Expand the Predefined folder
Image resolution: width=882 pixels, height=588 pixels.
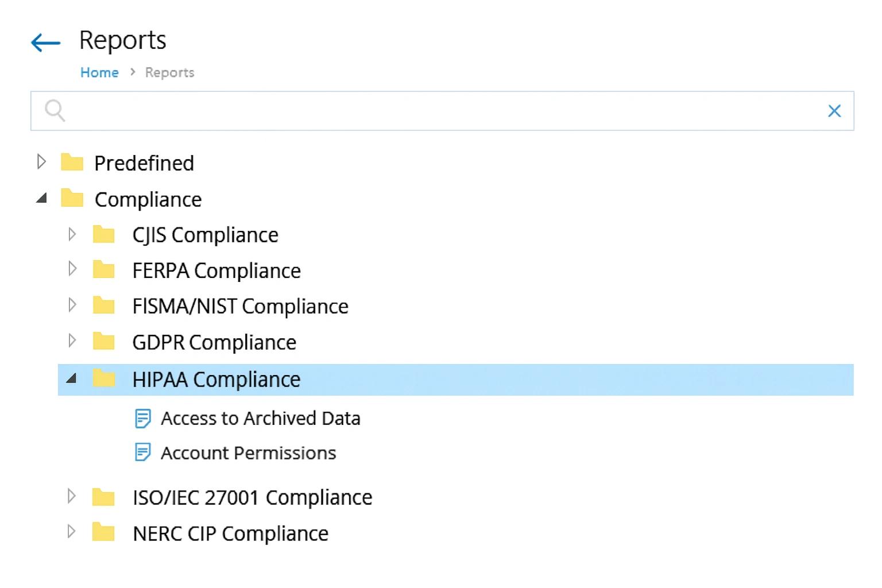coord(41,163)
